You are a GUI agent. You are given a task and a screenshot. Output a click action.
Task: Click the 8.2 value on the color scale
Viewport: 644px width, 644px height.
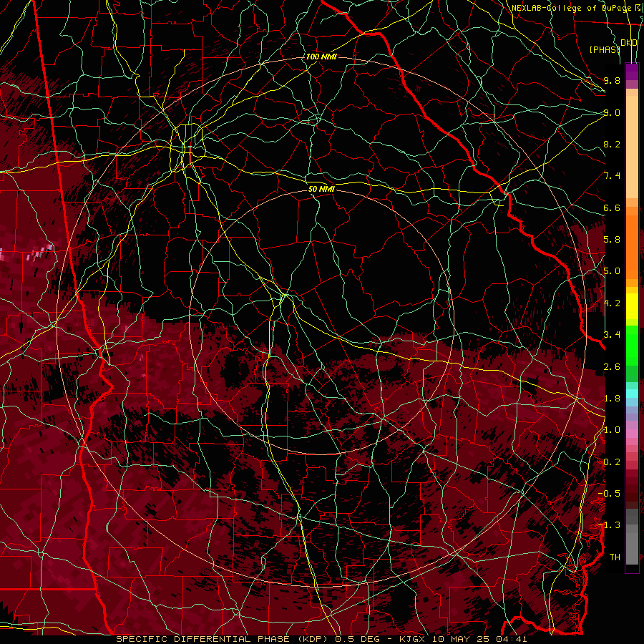coord(612,144)
